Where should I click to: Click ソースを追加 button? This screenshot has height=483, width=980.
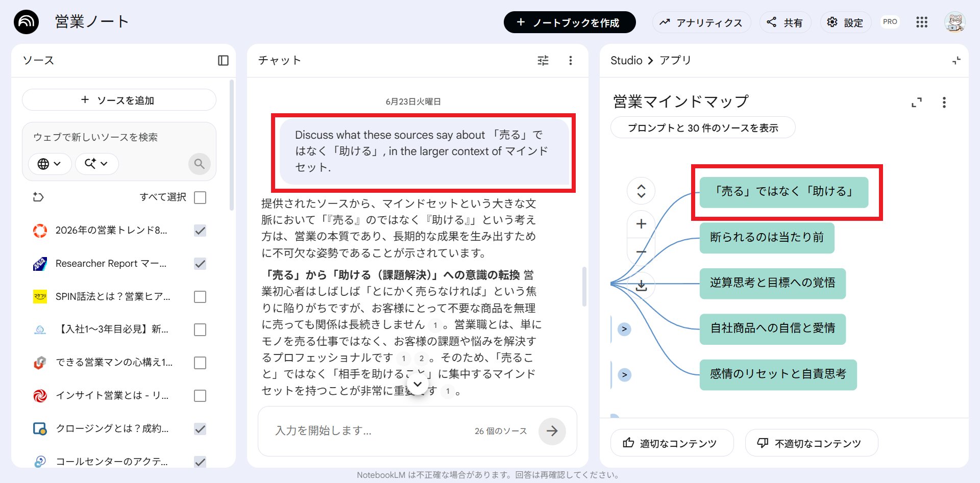point(119,100)
